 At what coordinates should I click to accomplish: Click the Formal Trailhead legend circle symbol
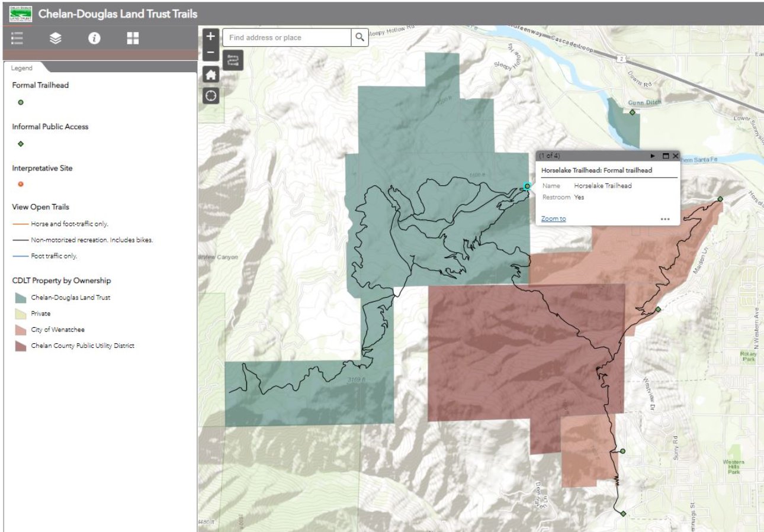click(x=21, y=102)
